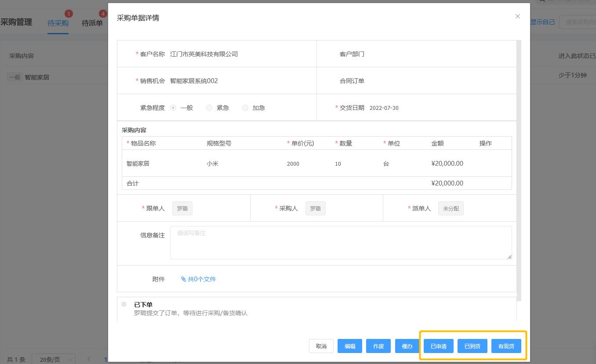The height and width of the screenshot is (364, 596).
Task: Click the 取消 button
Action: [321, 346]
